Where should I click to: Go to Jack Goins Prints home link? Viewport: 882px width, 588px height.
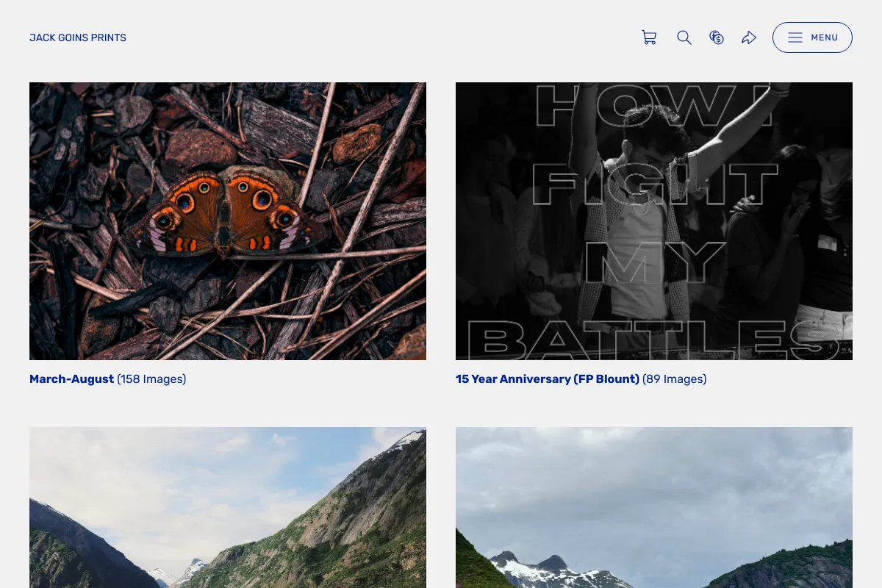click(78, 37)
